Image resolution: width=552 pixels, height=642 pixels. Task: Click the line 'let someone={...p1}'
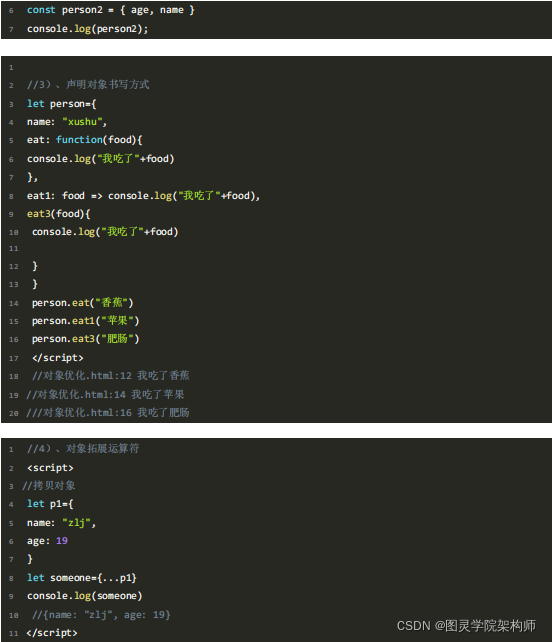pyautogui.click(x=81, y=578)
